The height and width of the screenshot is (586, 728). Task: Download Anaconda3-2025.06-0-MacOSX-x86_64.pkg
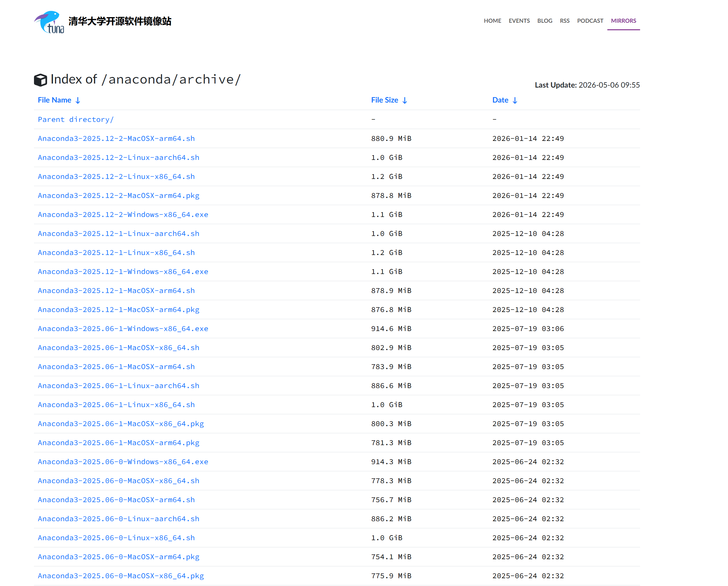coord(121,576)
